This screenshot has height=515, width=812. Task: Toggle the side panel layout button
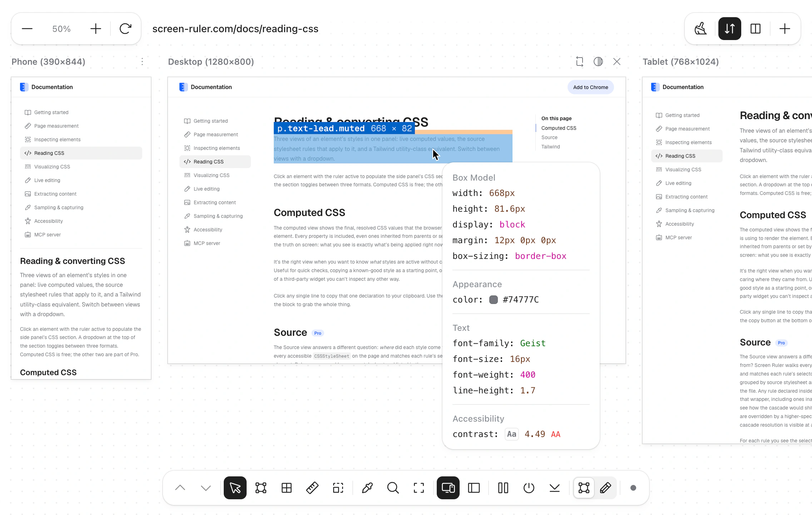[x=474, y=488]
